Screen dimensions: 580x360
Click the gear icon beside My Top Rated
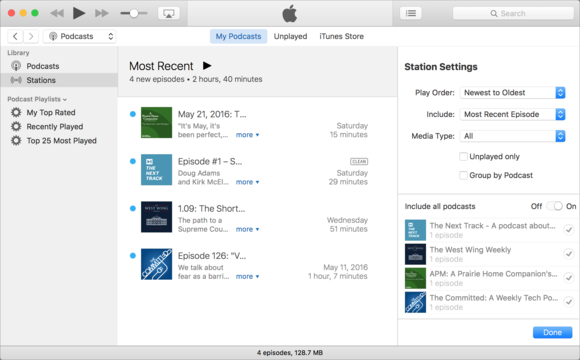point(16,112)
